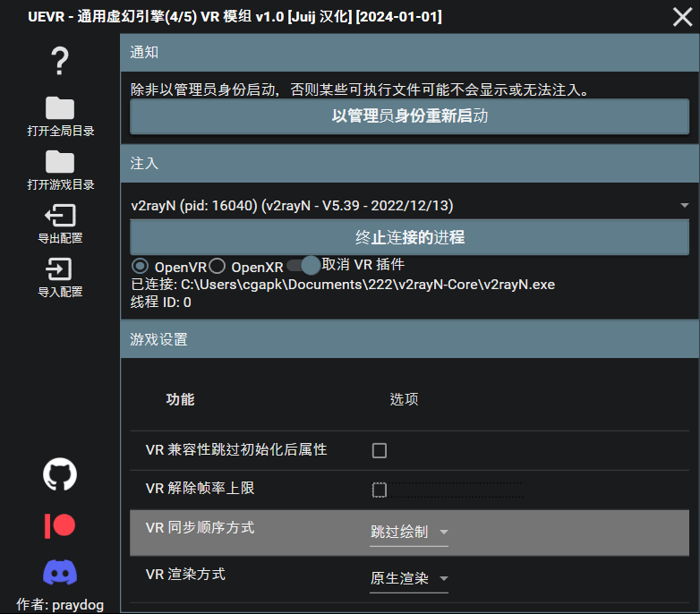This screenshot has height=614, width=700.
Task: Click the 终止连接的进程 button
Action: (410, 238)
